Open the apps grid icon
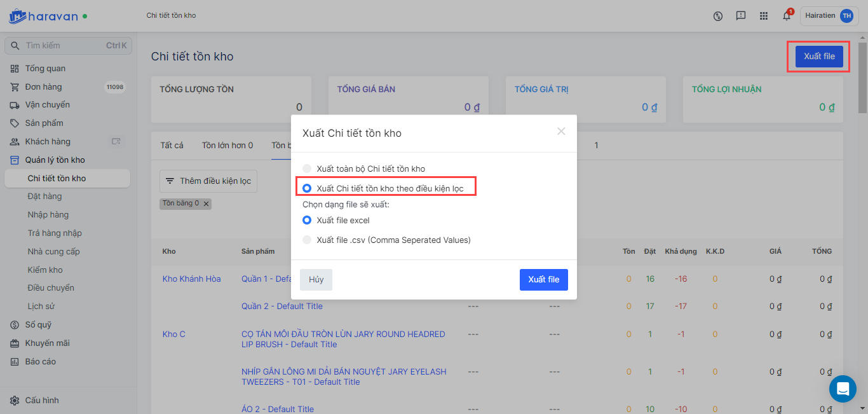This screenshot has width=868, height=414. (764, 17)
